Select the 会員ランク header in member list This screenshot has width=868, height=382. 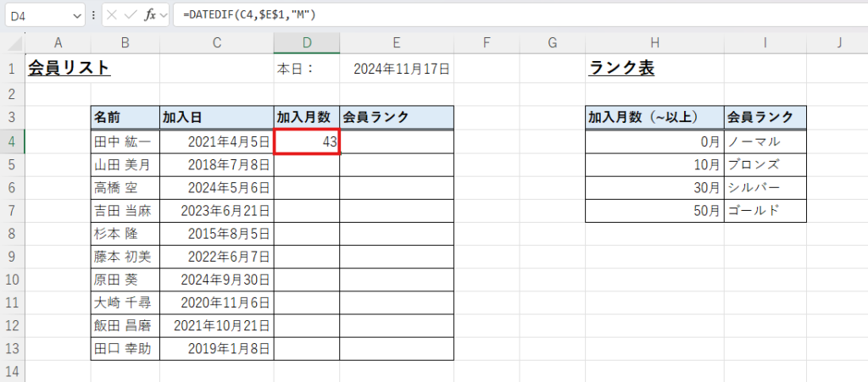click(x=397, y=118)
